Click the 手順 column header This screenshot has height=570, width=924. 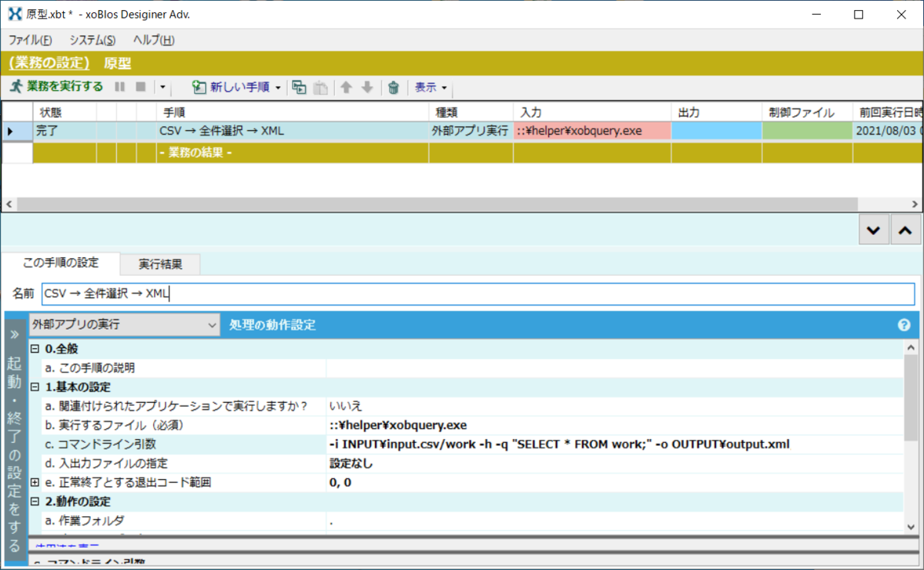(292, 112)
